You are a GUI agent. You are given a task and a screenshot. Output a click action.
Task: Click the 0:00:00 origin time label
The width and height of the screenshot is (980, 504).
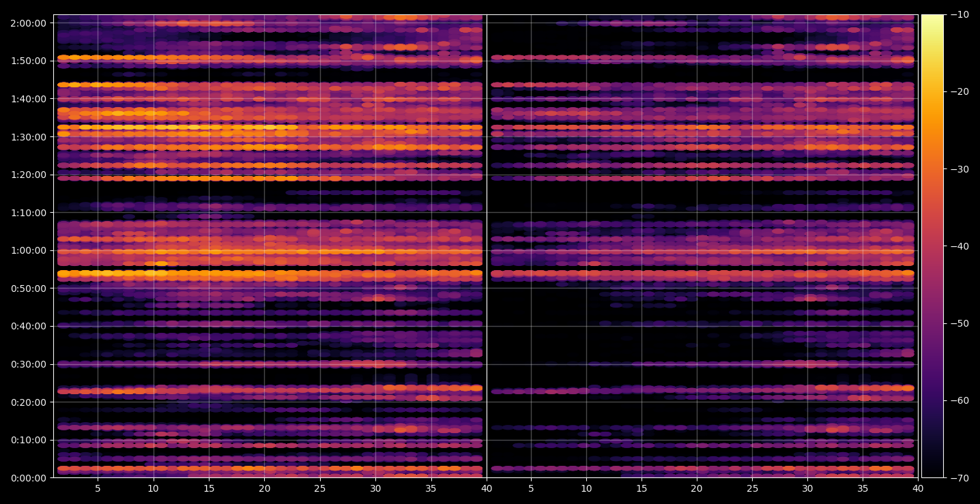[29, 477]
